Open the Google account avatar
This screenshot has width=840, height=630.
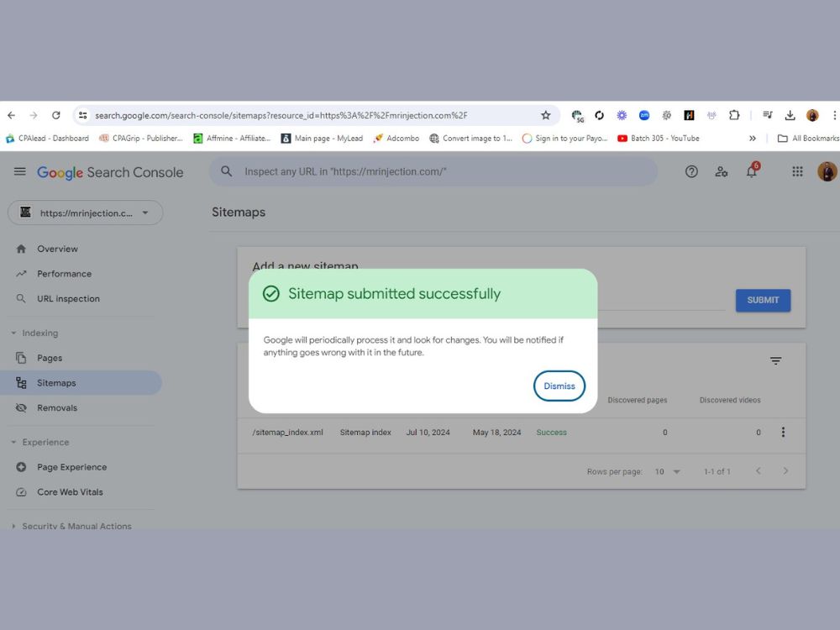[x=827, y=171]
